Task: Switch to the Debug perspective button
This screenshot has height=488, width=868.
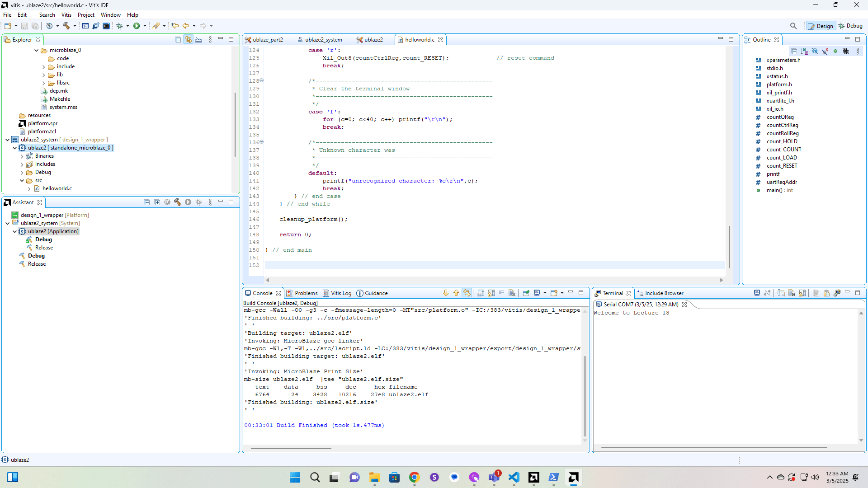Action: click(x=850, y=26)
